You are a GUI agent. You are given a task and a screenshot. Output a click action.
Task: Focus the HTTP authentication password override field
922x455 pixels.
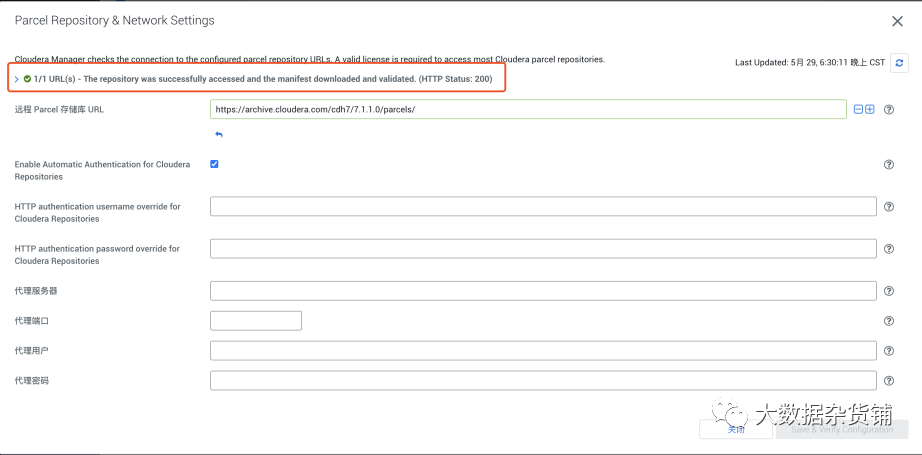click(543, 249)
